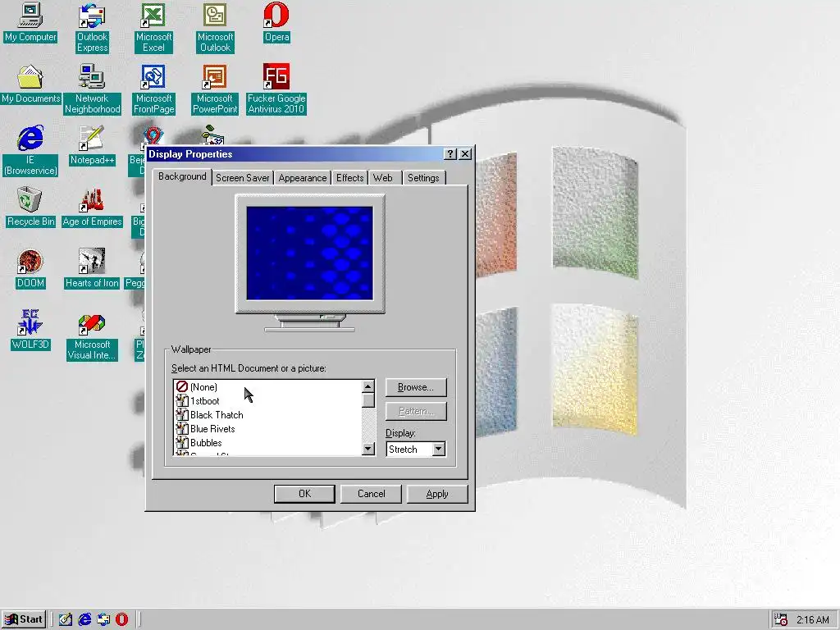Click the wallpaper list scrollbar thumb
This screenshot has width=840, height=630.
point(368,400)
